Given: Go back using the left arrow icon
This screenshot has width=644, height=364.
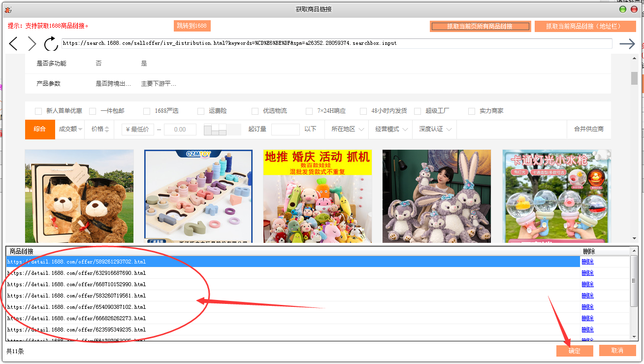Looking at the screenshot, I should [x=13, y=44].
